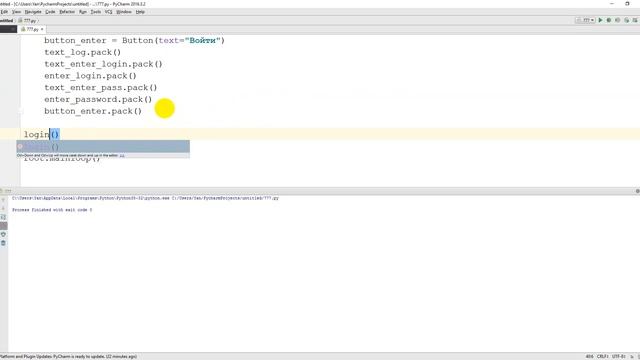Viewport: 640px width, 360px height.
Task: Toggle soft wraps icon in the Run panel
Action: point(3,217)
